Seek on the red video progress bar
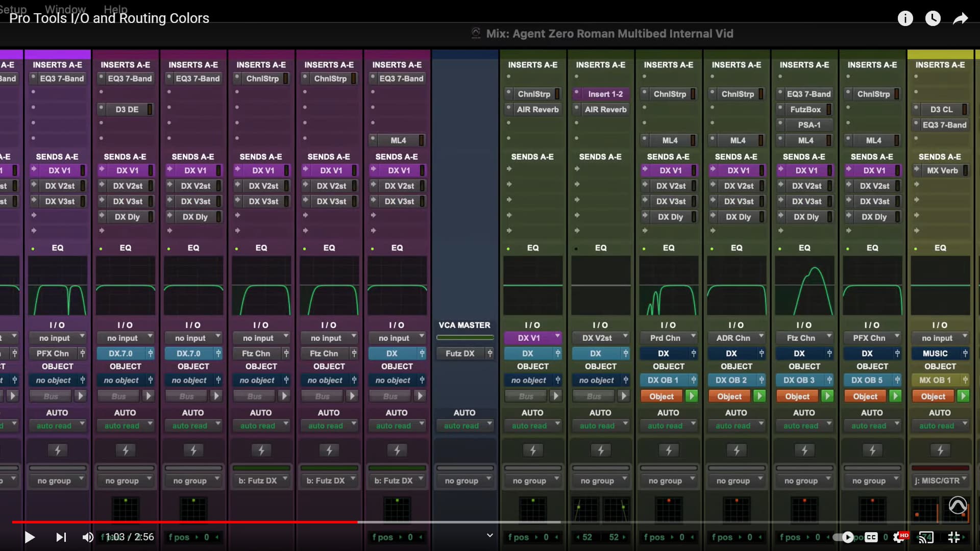The width and height of the screenshot is (980, 551). (x=204, y=522)
